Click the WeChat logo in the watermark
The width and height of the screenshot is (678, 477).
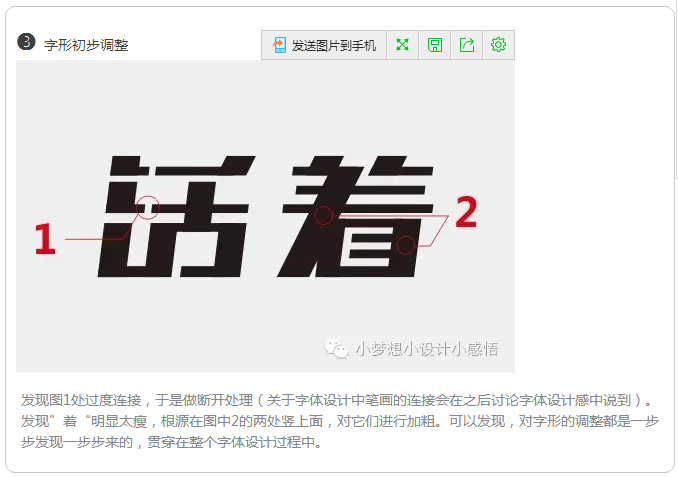tap(336, 349)
